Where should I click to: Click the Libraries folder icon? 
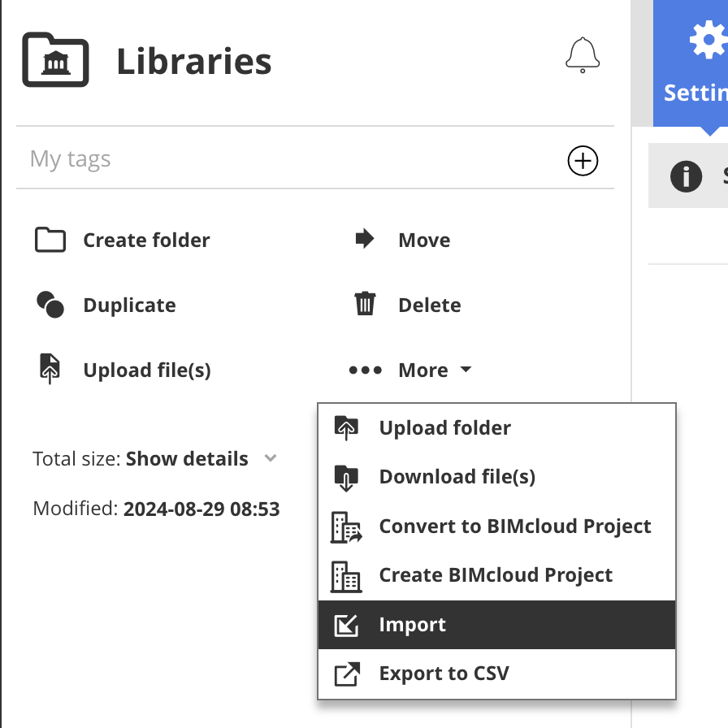point(55,60)
